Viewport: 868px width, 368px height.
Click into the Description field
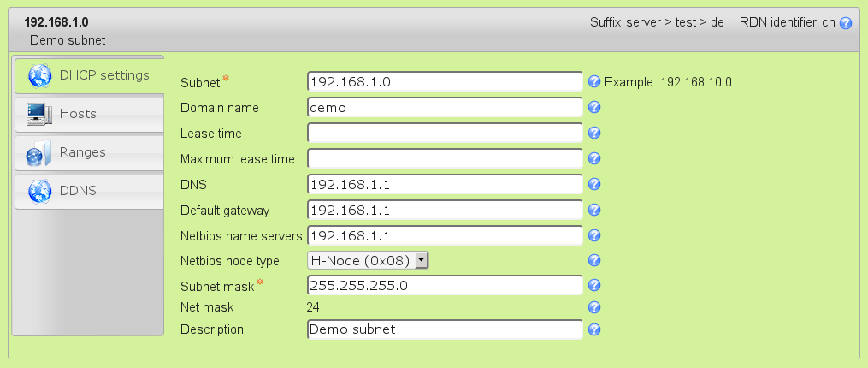coord(444,329)
